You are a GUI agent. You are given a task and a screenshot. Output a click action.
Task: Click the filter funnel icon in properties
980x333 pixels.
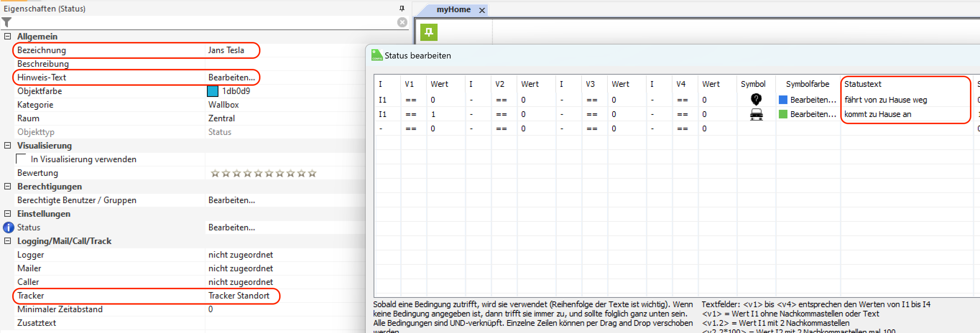click(x=7, y=23)
